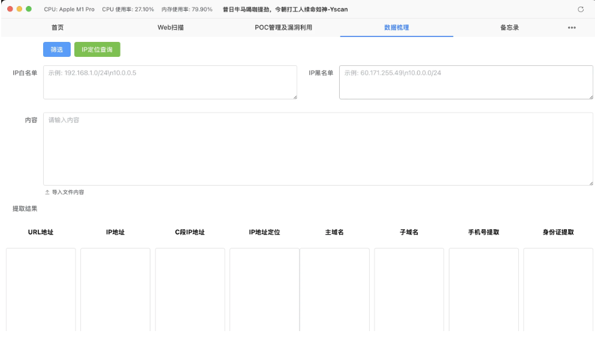Click the blue 筛选 button
This screenshot has width=595, height=364.
pos(57,49)
